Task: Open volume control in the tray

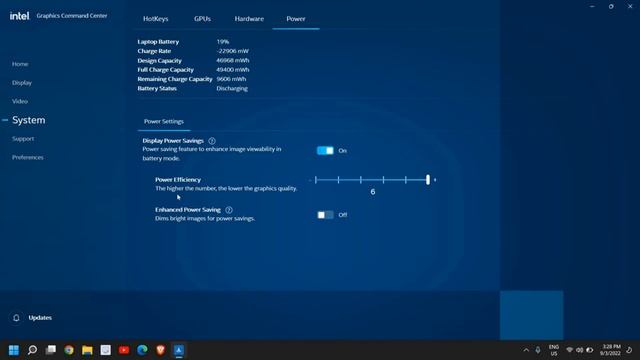Action: [580, 350]
